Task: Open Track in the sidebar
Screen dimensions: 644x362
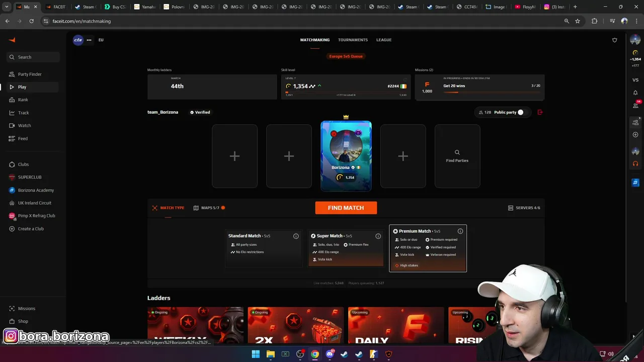Action: (x=24, y=113)
